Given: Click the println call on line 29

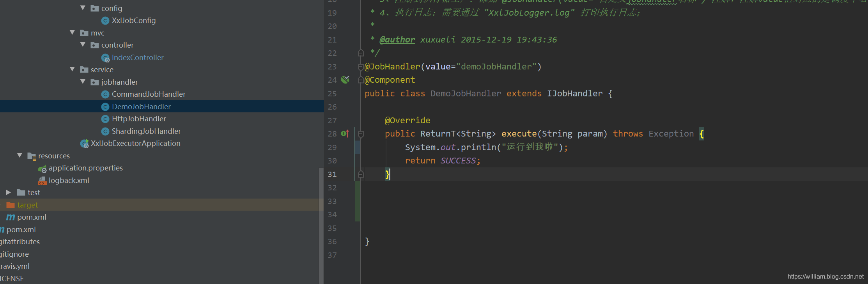Looking at the screenshot, I should click(x=478, y=147).
